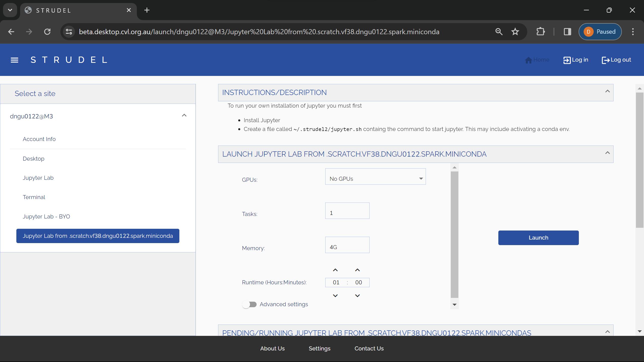The width and height of the screenshot is (644, 362).
Task: Click the 'Install Jupyter' bullet text
Action: (262, 120)
